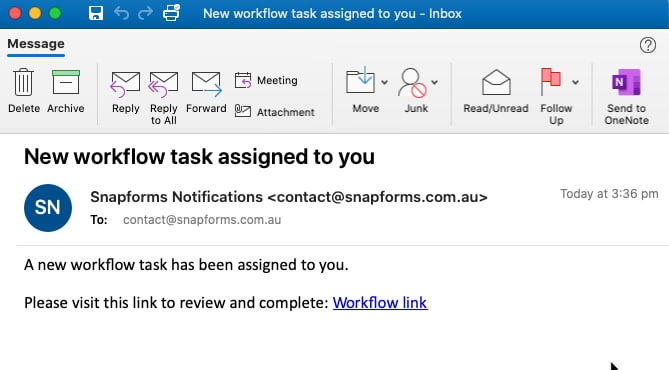
Task: Click the Attachment toolbar button
Action: point(275,112)
